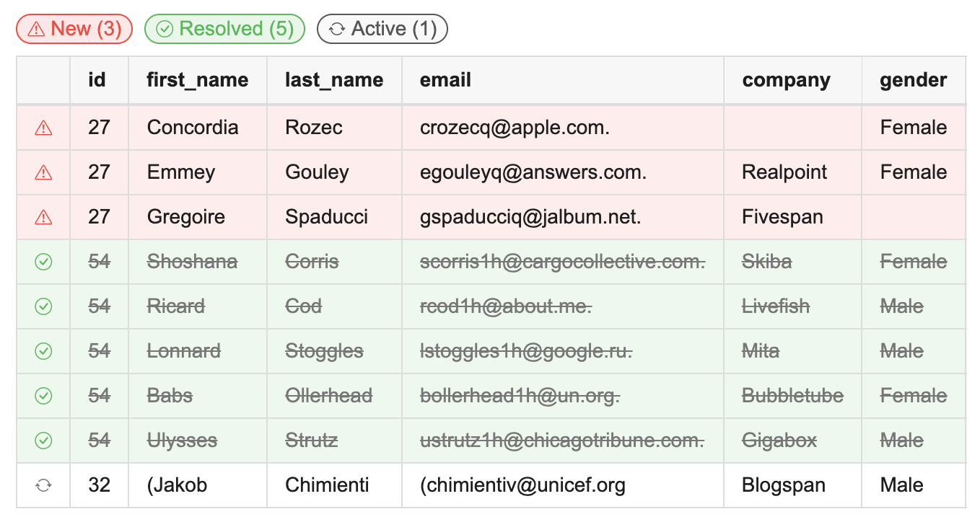Click the gender column header
Screen dimensions: 980x522
[x=913, y=80]
